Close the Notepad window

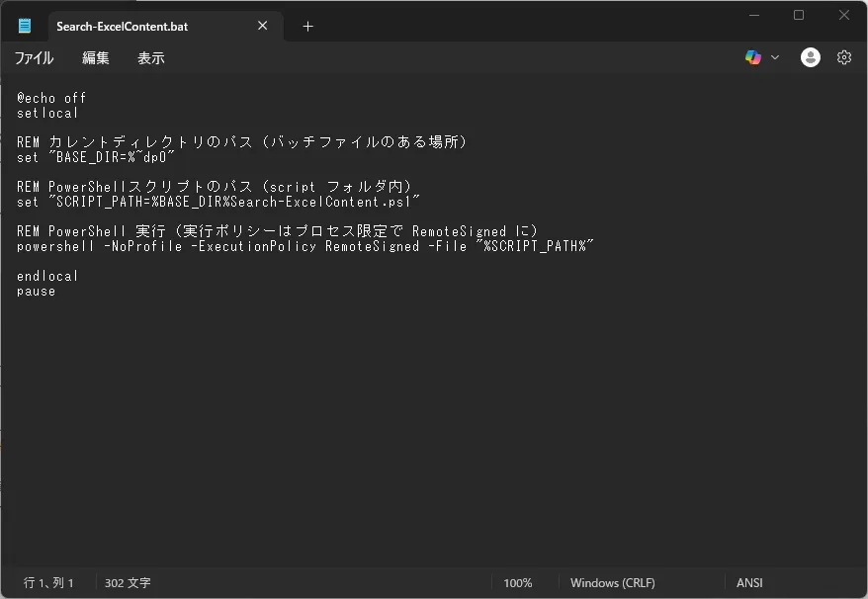(x=843, y=15)
